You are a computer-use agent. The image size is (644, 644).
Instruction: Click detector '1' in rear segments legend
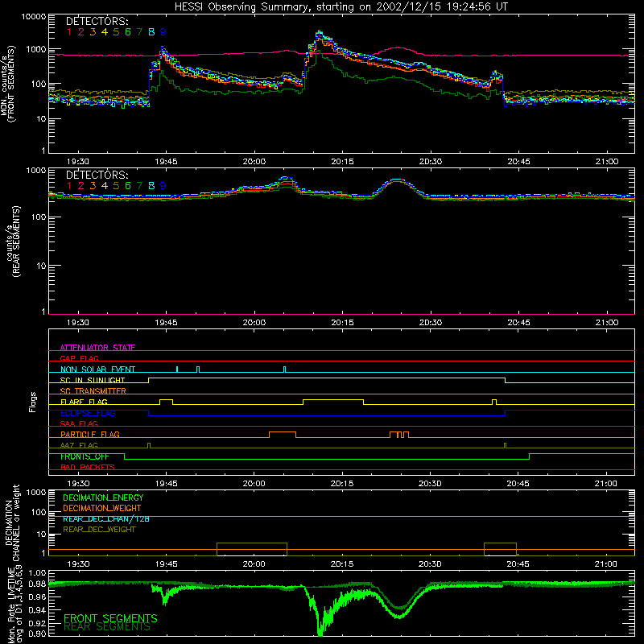coord(69,186)
